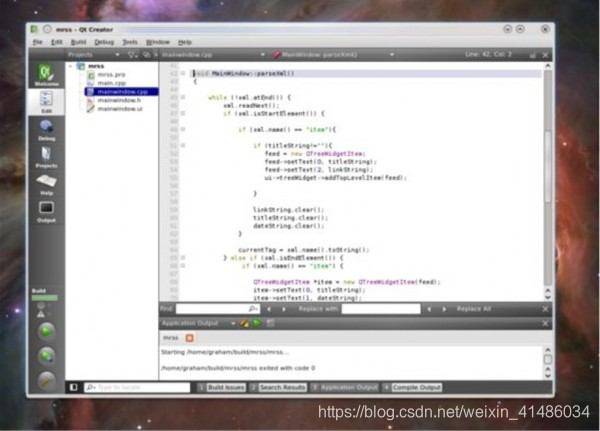Show the Application Output pane from the status bar
This screenshot has width=600, height=431.
[344, 388]
